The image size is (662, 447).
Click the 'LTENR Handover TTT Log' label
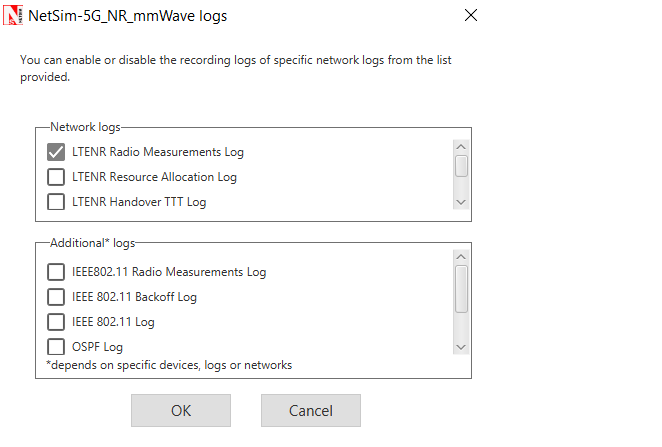point(139,202)
